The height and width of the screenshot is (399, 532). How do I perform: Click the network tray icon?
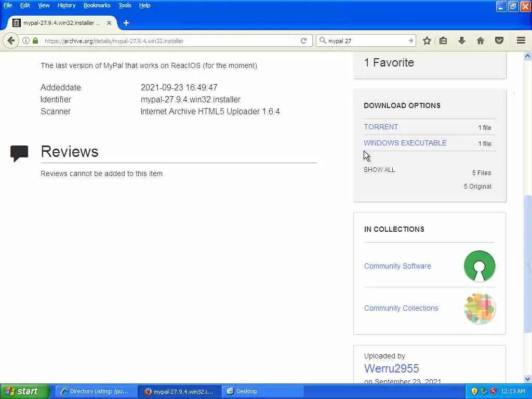click(x=484, y=391)
